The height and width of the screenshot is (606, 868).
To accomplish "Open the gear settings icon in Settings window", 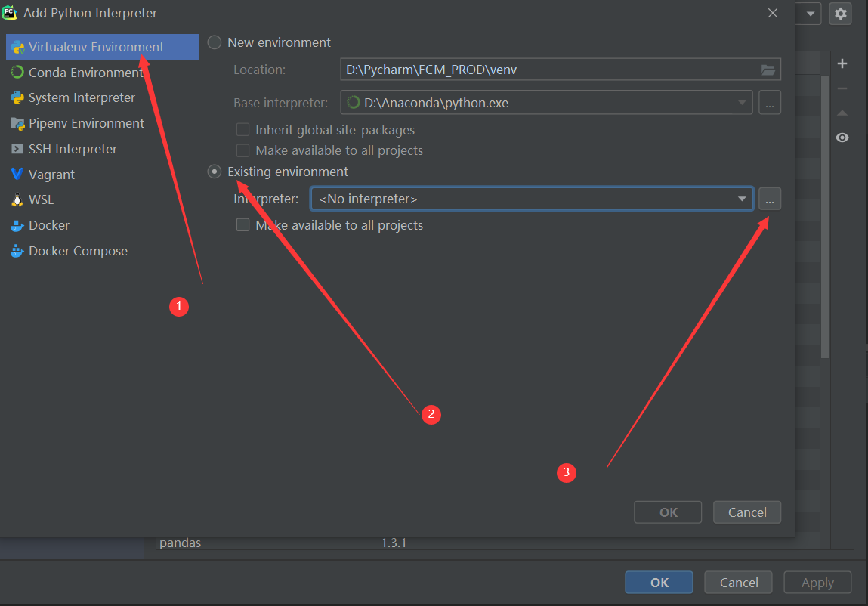I will pos(840,14).
